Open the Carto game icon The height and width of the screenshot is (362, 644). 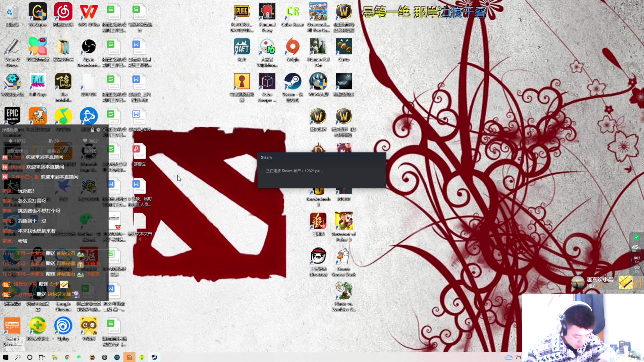[344, 50]
